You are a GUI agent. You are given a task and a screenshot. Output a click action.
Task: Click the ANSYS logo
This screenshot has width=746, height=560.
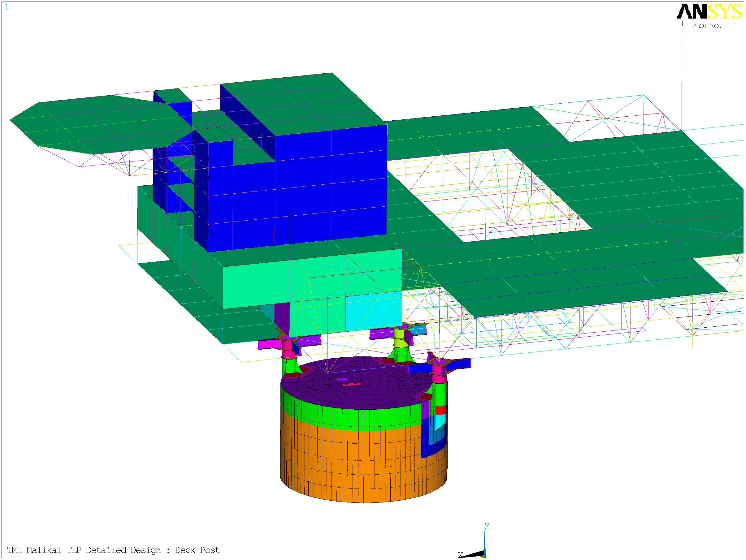point(709,11)
